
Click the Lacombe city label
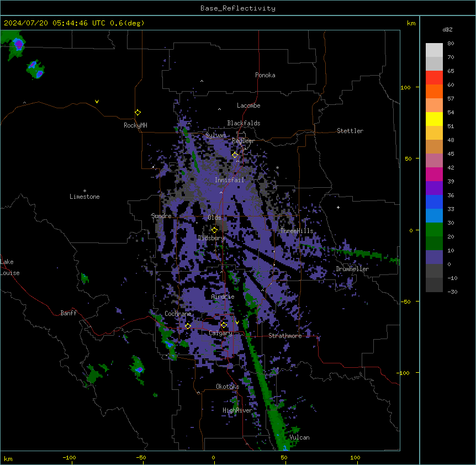pyautogui.click(x=248, y=105)
